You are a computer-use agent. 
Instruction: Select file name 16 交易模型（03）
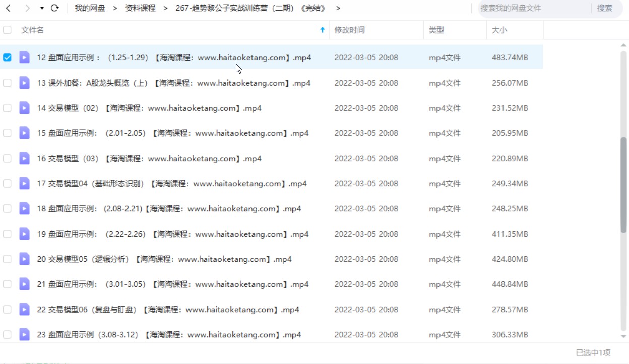[x=149, y=158]
